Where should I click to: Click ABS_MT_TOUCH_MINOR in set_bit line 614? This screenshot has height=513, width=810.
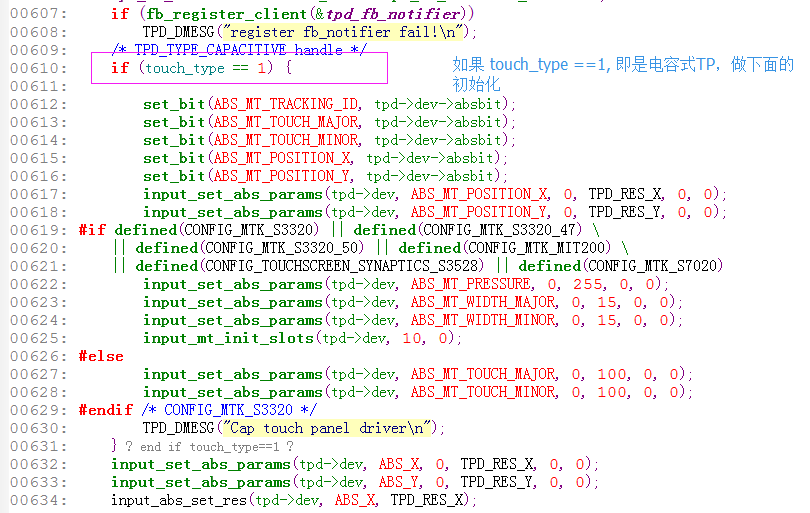coord(286,140)
